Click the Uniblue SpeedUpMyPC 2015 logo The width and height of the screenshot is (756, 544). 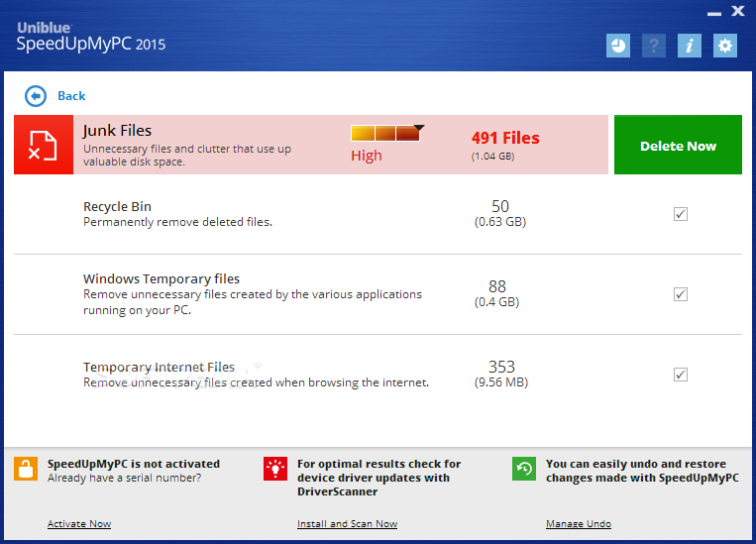click(90, 37)
